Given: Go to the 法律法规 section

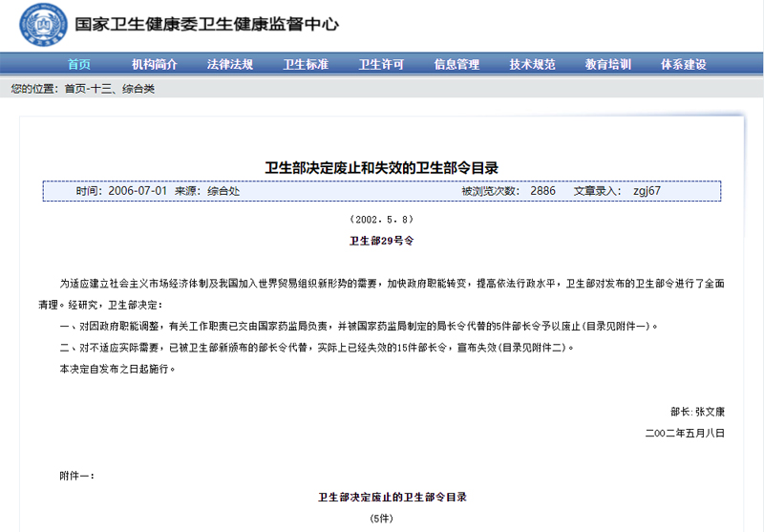Looking at the screenshot, I should pyautogui.click(x=230, y=65).
